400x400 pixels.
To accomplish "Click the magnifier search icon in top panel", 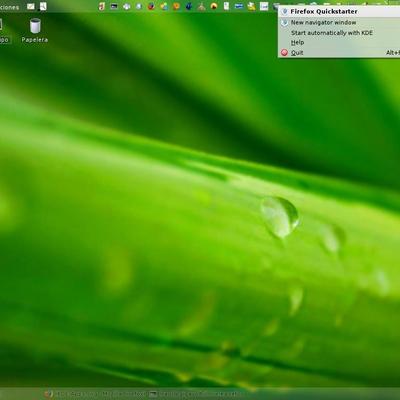I will (43, 6).
